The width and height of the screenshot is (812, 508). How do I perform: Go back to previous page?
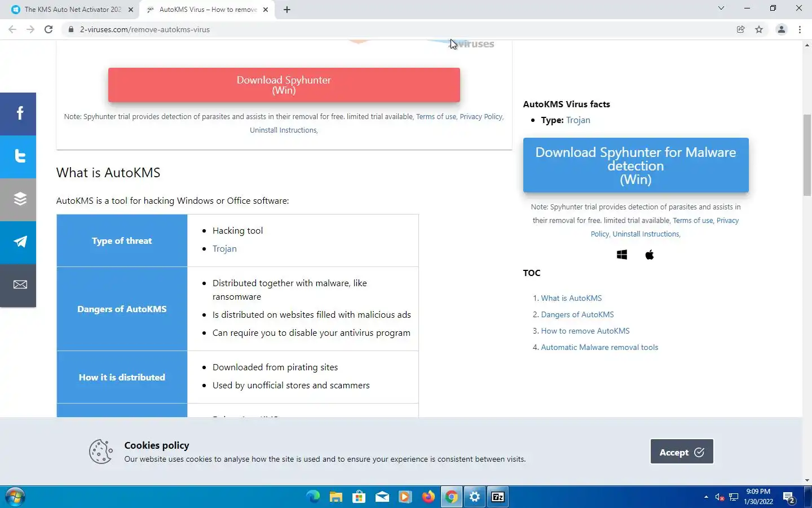[x=12, y=29]
